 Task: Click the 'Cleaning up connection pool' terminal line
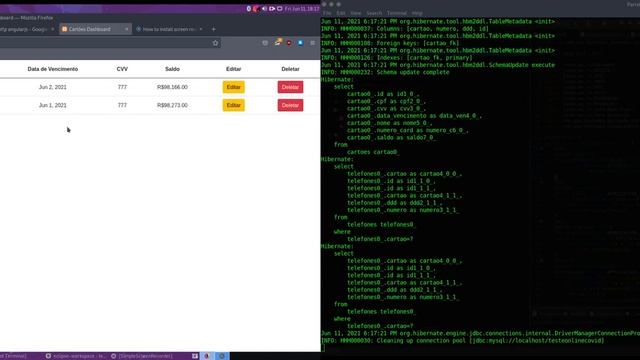[462, 340]
